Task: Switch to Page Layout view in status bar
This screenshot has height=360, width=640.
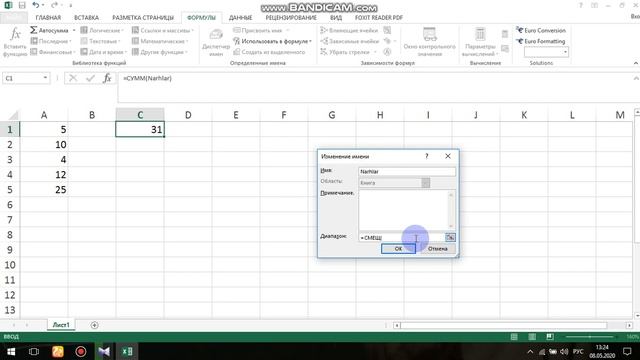Action: click(532, 337)
